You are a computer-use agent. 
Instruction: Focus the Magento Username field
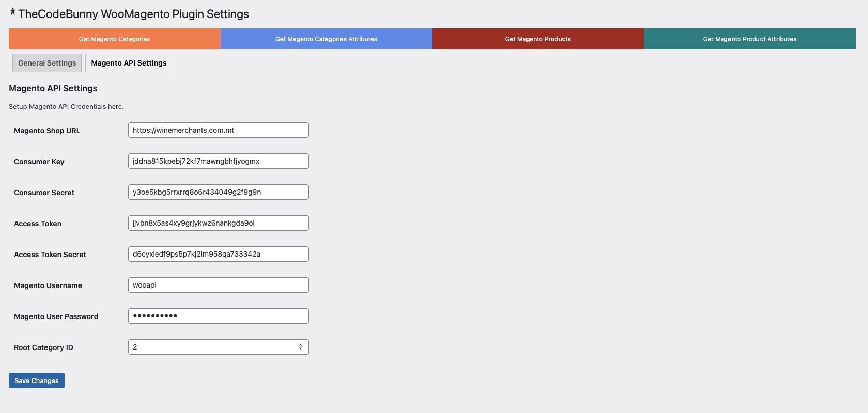pyautogui.click(x=219, y=285)
